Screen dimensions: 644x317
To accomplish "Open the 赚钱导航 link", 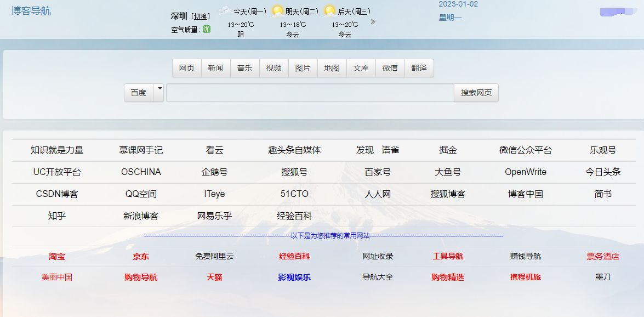I will (526, 257).
